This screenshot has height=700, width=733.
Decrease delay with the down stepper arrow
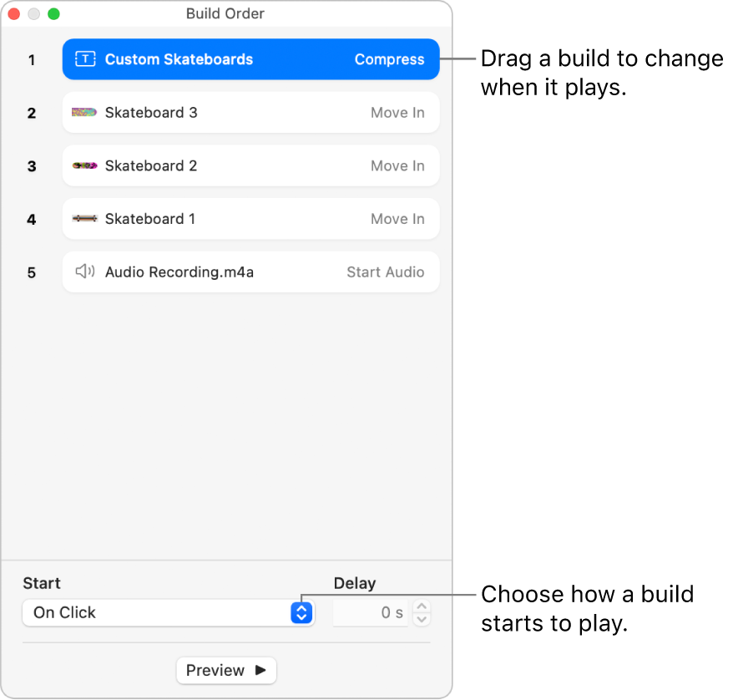(x=422, y=619)
